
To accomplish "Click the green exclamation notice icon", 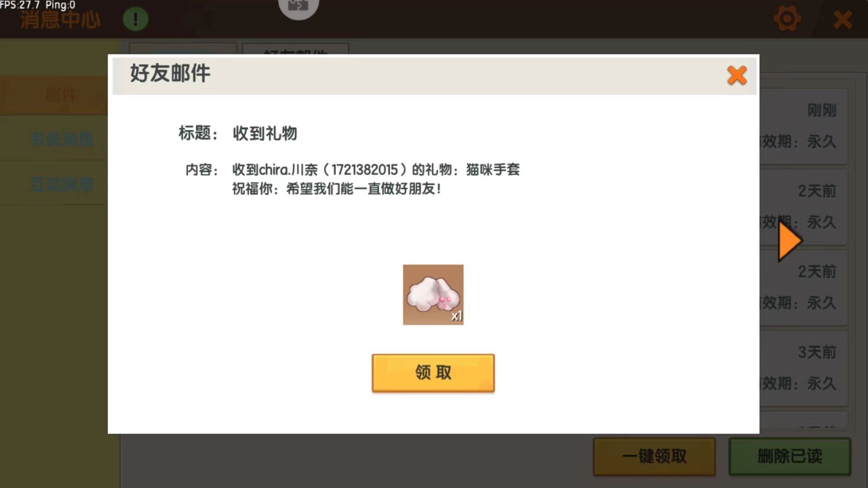I will click(x=135, y=19).
